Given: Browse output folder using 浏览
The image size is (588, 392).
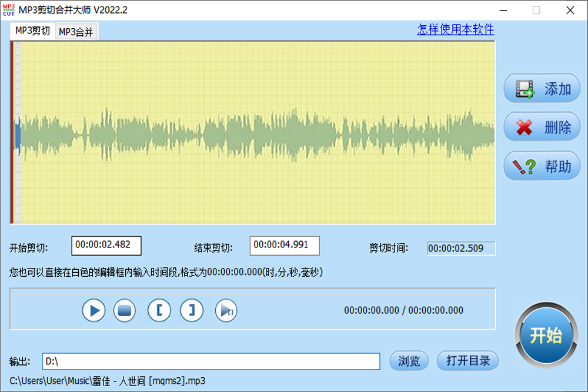Looking at the screenshot, I should (x=408, y=361).
